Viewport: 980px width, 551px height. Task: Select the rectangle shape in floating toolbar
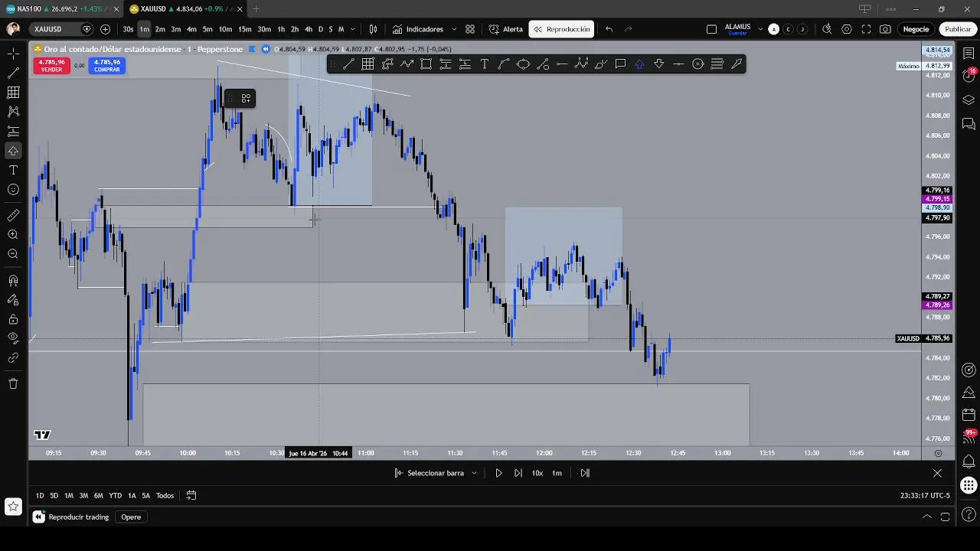tap(426, 64)
